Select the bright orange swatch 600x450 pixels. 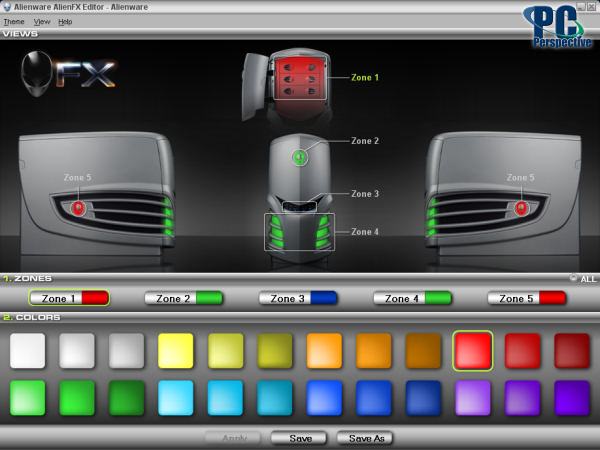click(x=324, y=351)
